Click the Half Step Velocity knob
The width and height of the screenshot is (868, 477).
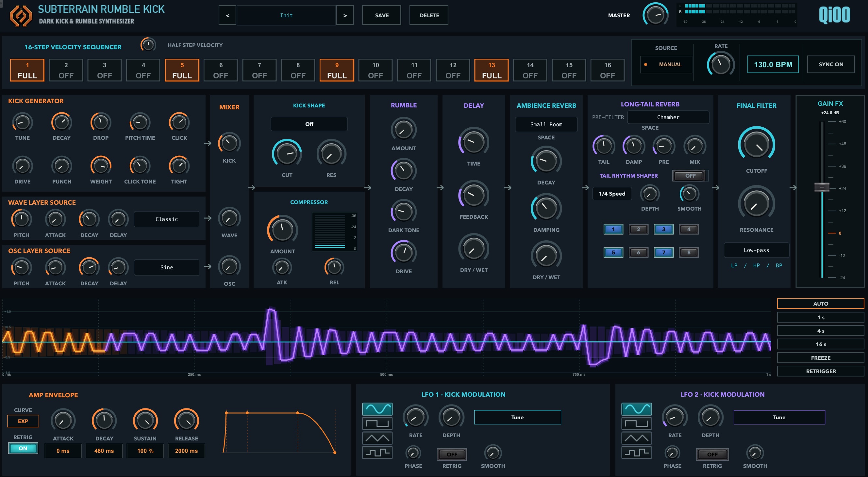click(x=148, y=44)
